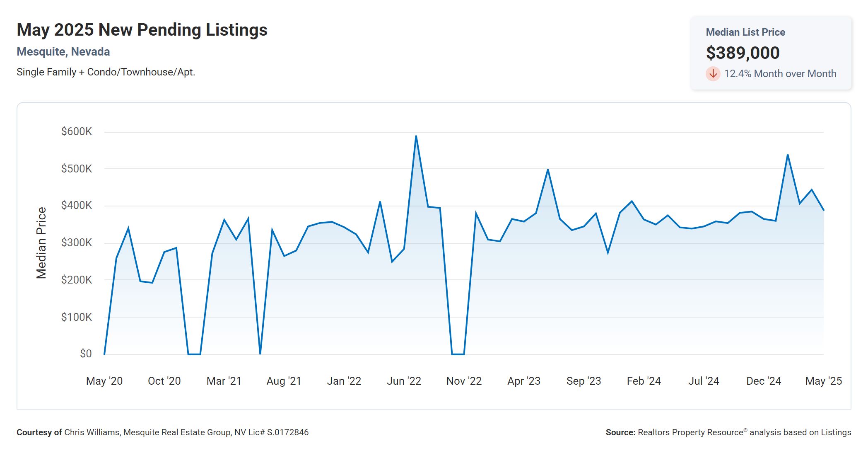This screenshot has width=868, height=456.
Task: Click the 'Median Price' vertical axis title
Action: click(x=41, y=243)
